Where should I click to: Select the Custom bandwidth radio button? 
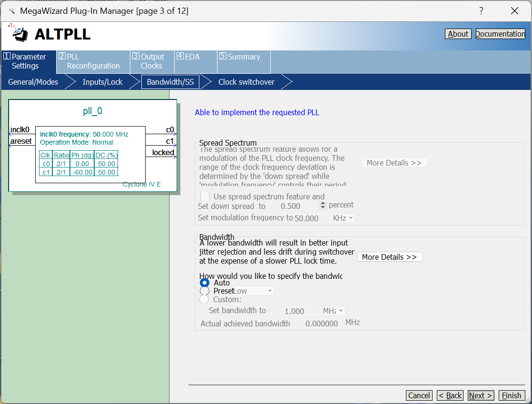pos(204,299)
